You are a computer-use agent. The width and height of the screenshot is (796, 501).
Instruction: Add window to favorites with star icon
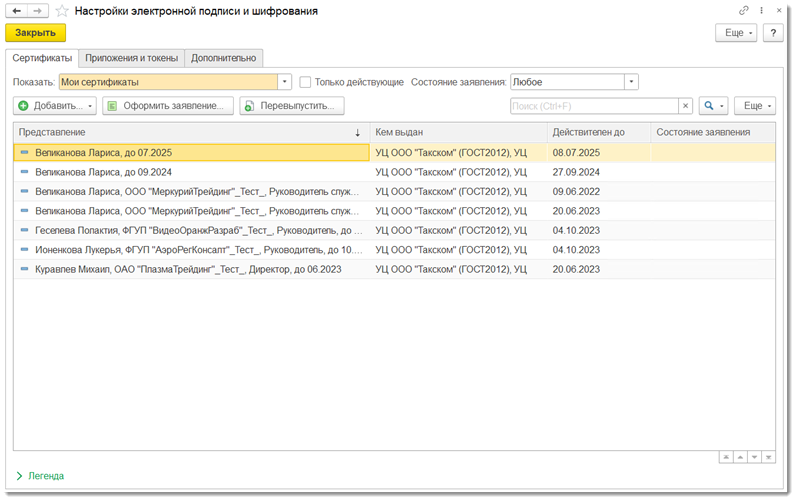pyautogui.click(x=62, y=11)
